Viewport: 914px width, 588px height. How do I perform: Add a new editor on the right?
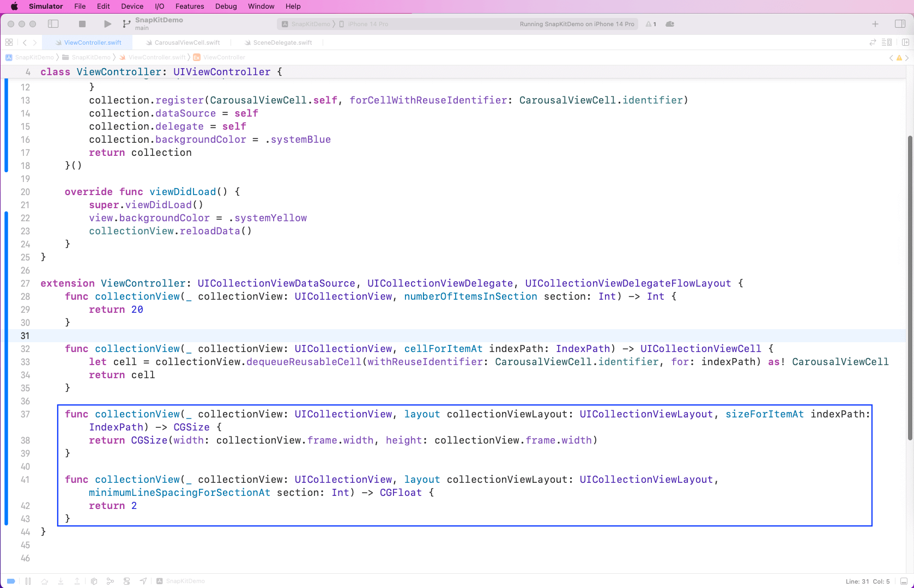pyautogui.click(x=905, y=43)
